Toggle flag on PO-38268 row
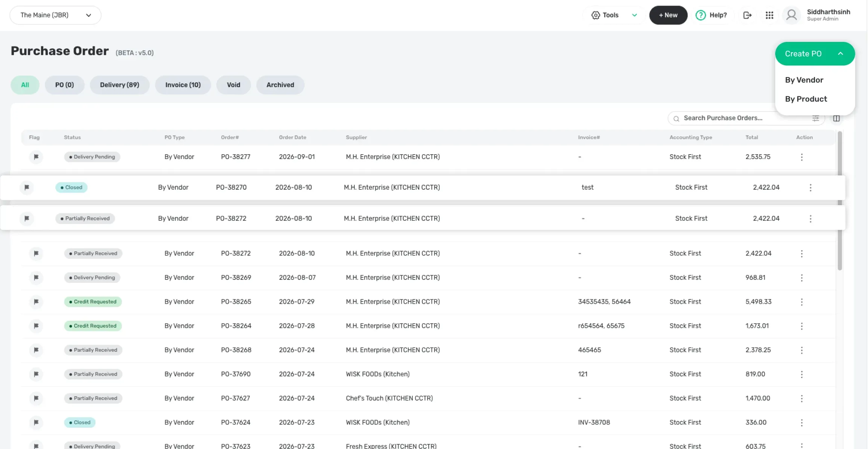Image resolution: width=868 pixels, height=449 pixels. click(36, 350)
